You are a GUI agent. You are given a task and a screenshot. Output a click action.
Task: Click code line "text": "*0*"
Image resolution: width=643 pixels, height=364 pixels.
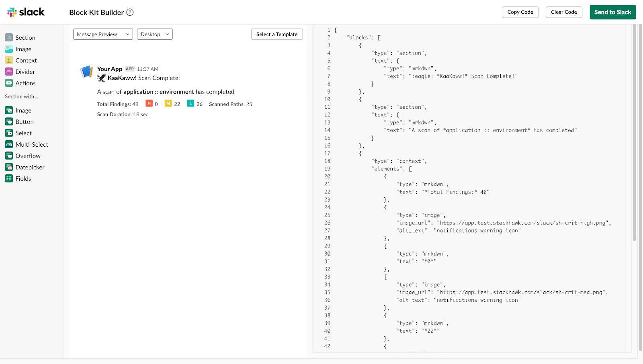point(416,261)
